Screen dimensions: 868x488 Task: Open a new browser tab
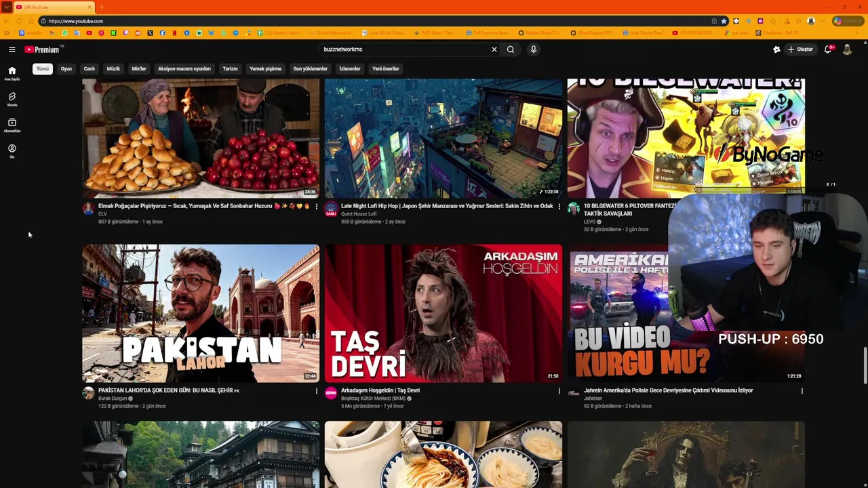point(102,7)
